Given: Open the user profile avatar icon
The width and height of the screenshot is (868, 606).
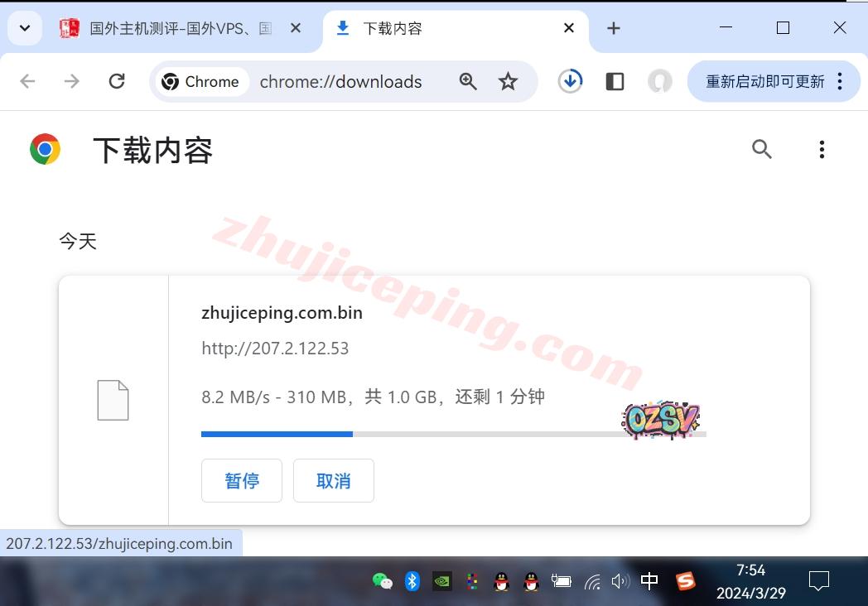Looking at the screenshot, I should 659,81.
